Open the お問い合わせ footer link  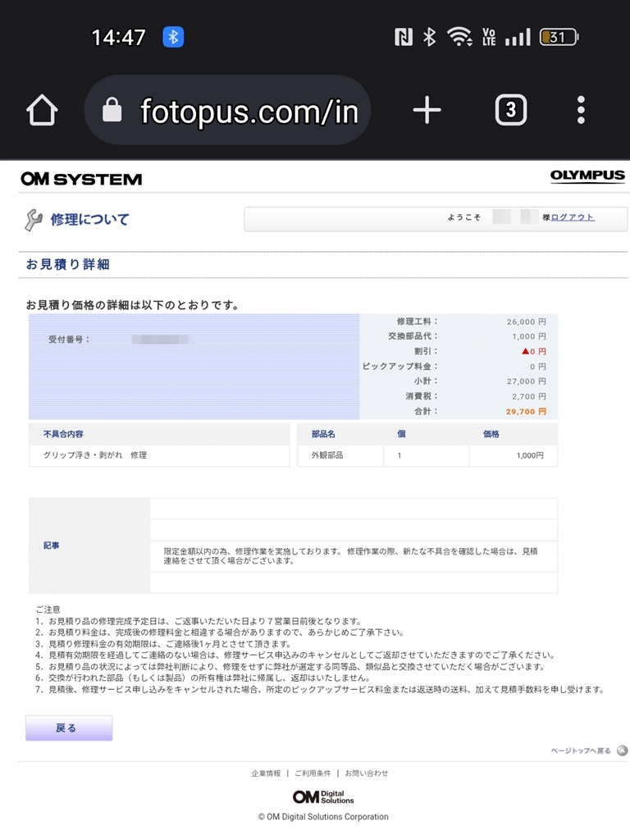(367, 773)
